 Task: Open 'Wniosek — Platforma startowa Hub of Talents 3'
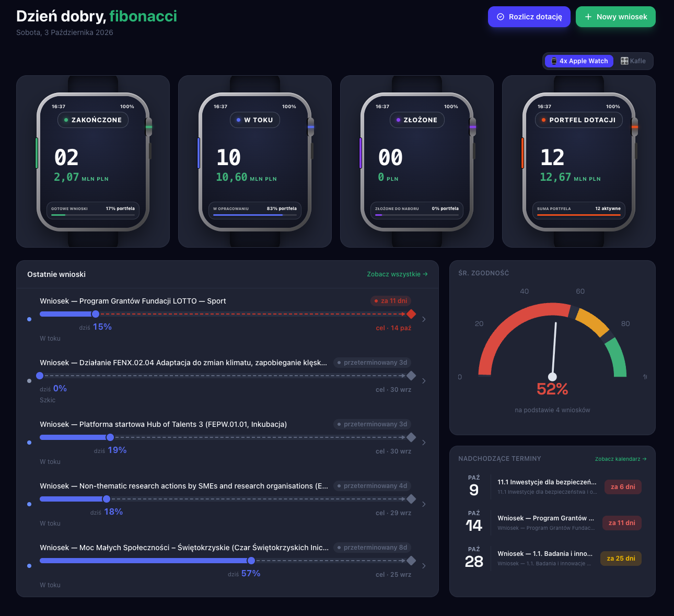(163, 424)
